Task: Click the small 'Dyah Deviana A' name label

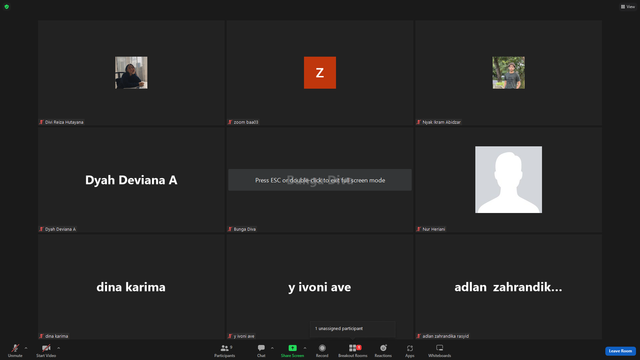Action: [x=58, y=229]
